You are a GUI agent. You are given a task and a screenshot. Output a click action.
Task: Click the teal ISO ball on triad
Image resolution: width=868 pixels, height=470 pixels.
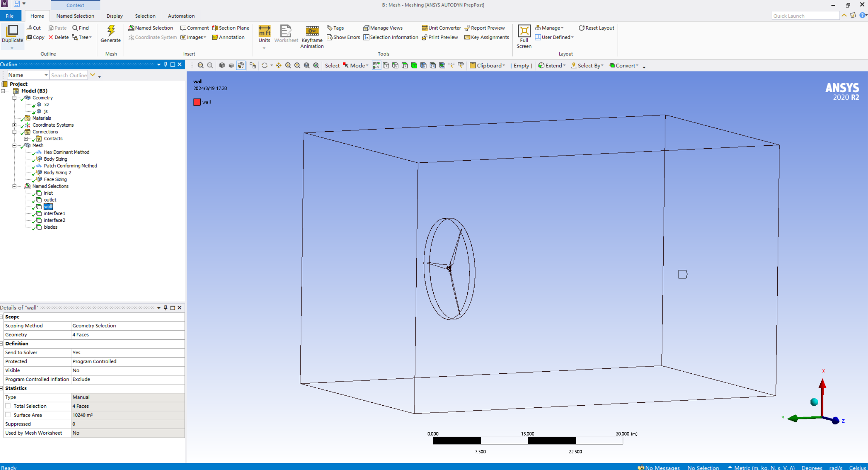coord(814,402)
